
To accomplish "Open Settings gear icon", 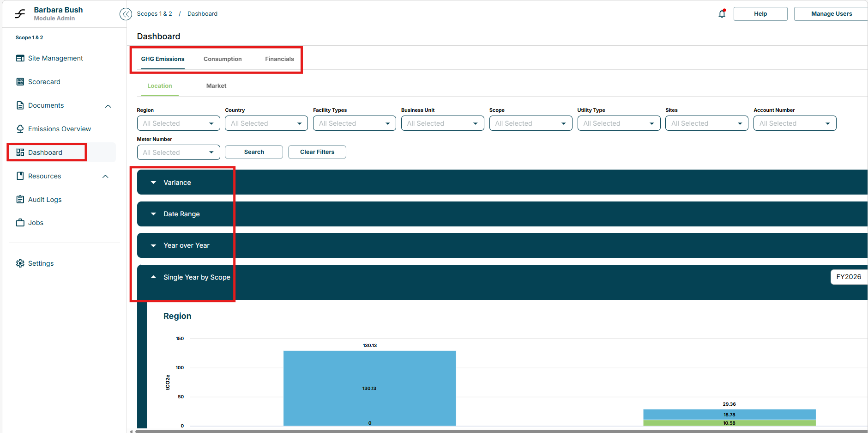I will (x=20, y=263).
